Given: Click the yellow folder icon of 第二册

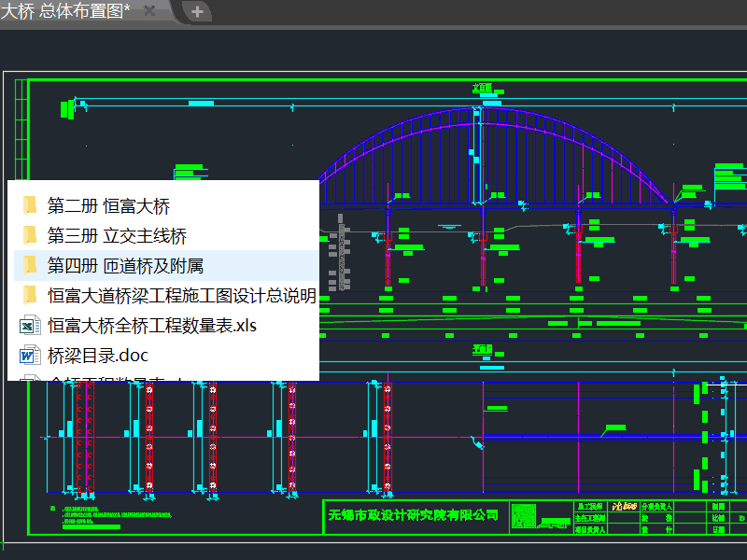Looking at the screenshot, I should click(x=30, y=206).
